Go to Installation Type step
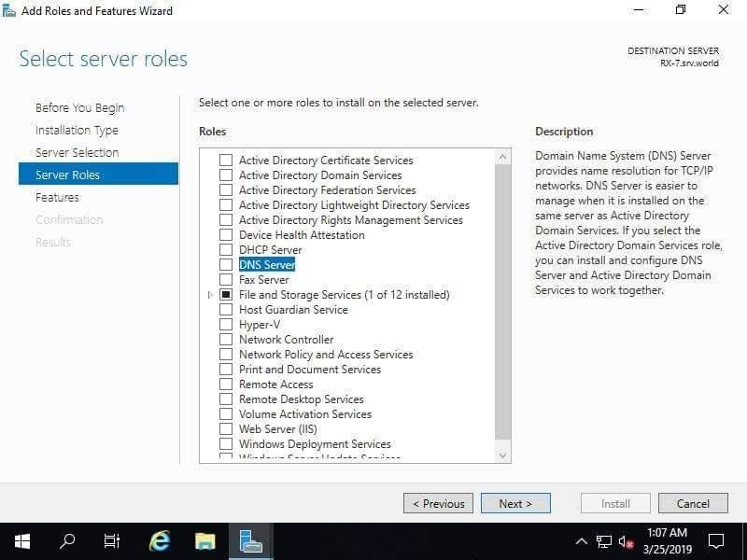The image size is (747, 560). [77, 130]
